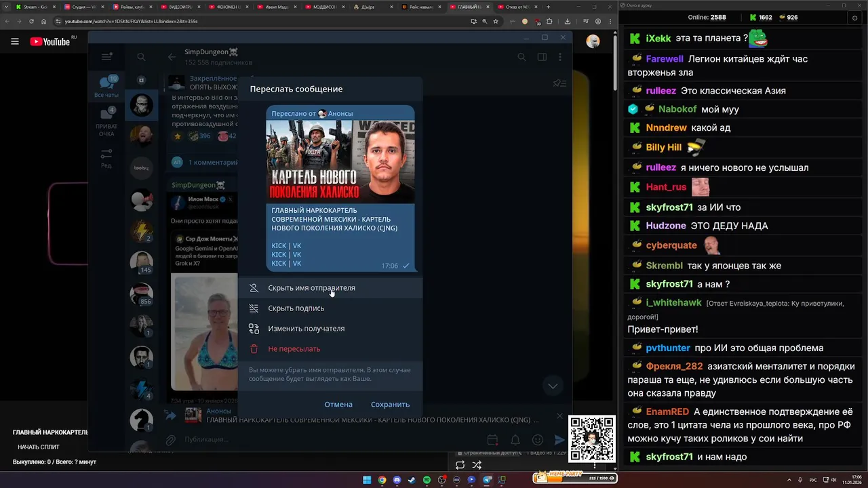
Task: Reload the page in browser
Action: pos(32,21)
